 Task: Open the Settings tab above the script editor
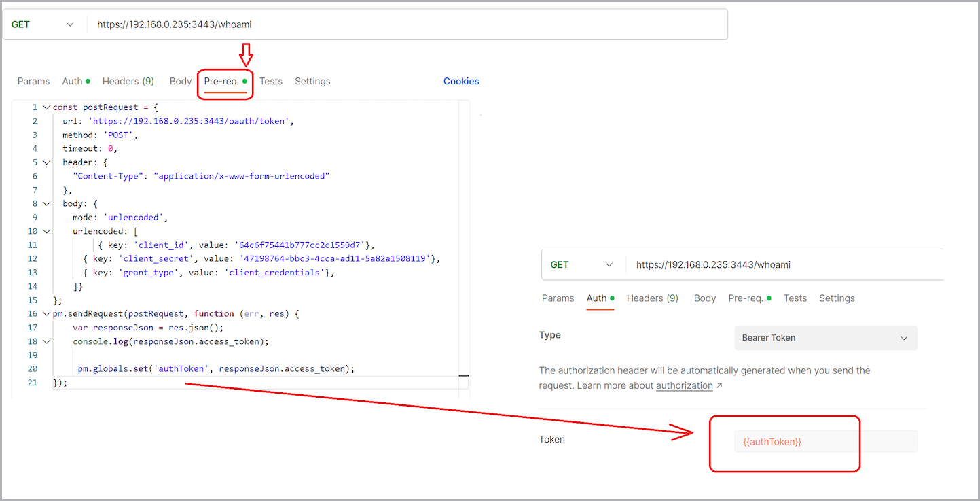(312, 81)
